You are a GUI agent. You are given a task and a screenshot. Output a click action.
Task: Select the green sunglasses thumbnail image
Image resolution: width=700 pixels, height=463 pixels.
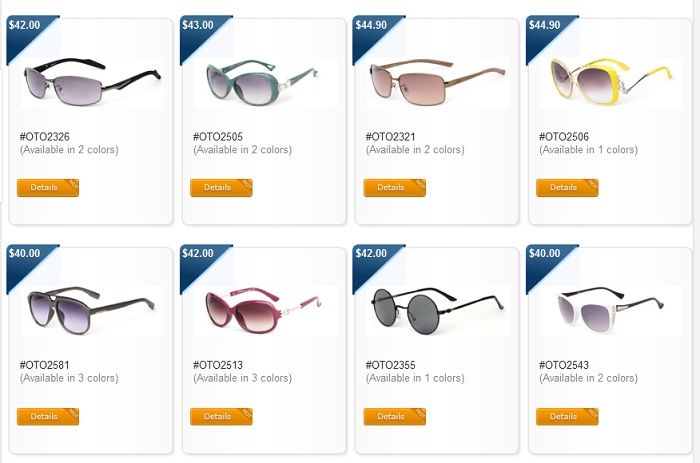point(265,83)
